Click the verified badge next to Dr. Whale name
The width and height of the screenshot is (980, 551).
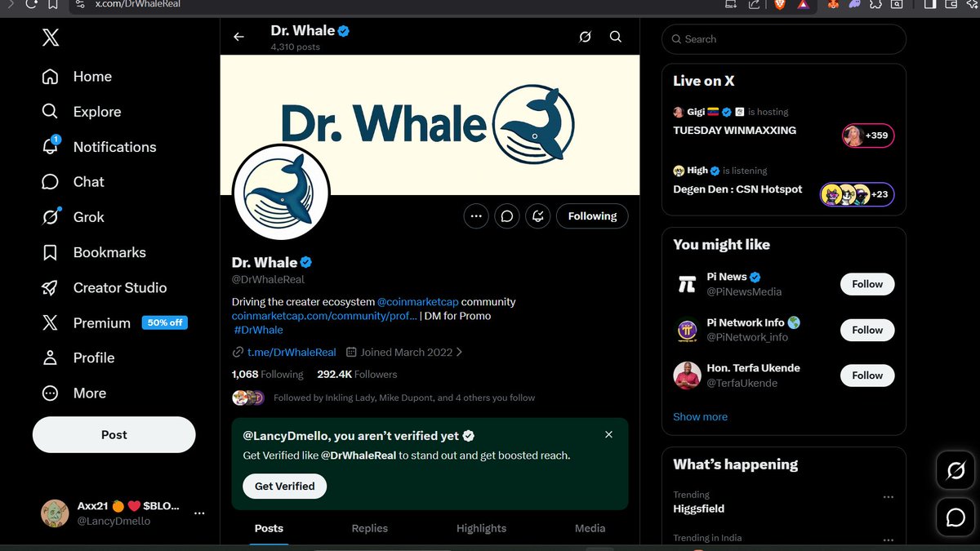[x=306, y=263]
